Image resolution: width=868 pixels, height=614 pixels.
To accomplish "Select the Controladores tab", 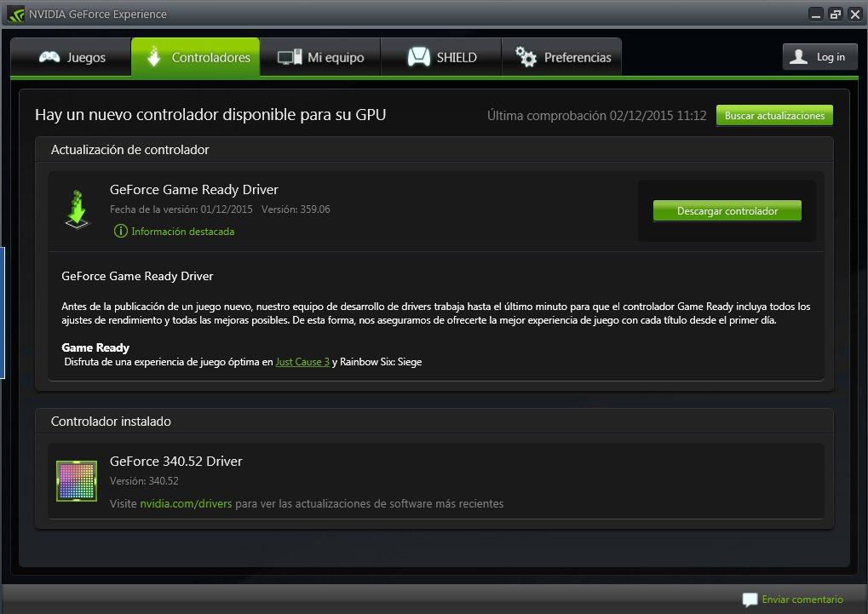I will [195, 57].
